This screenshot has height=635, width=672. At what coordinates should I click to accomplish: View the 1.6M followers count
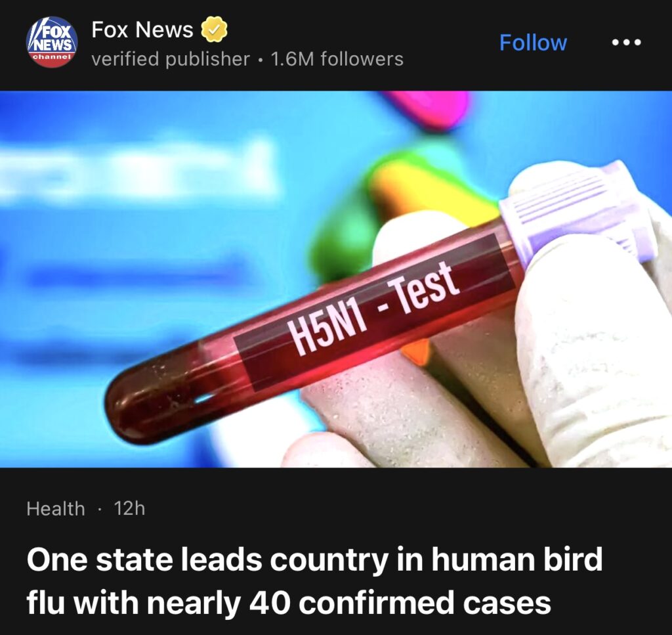tap(337, 59)
